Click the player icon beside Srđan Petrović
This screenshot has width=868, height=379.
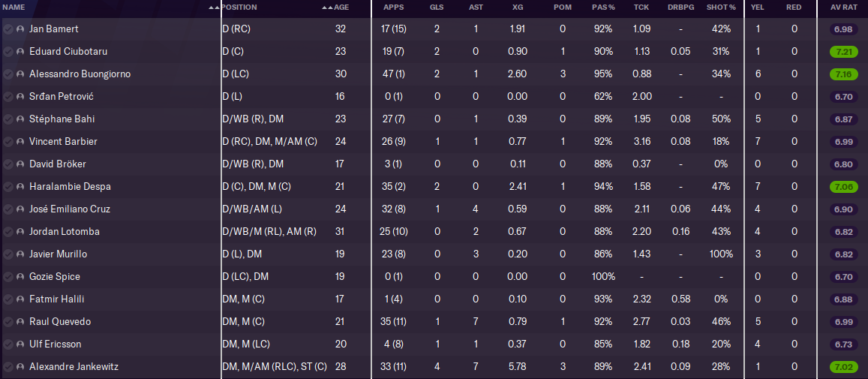click(20, 97)
